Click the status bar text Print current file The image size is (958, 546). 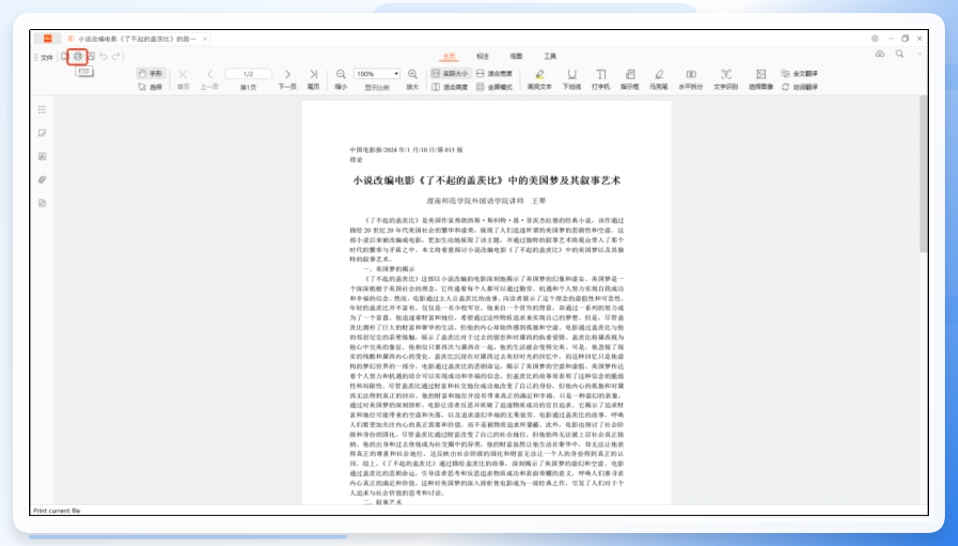pyautogui.click(x=57, y=511)
